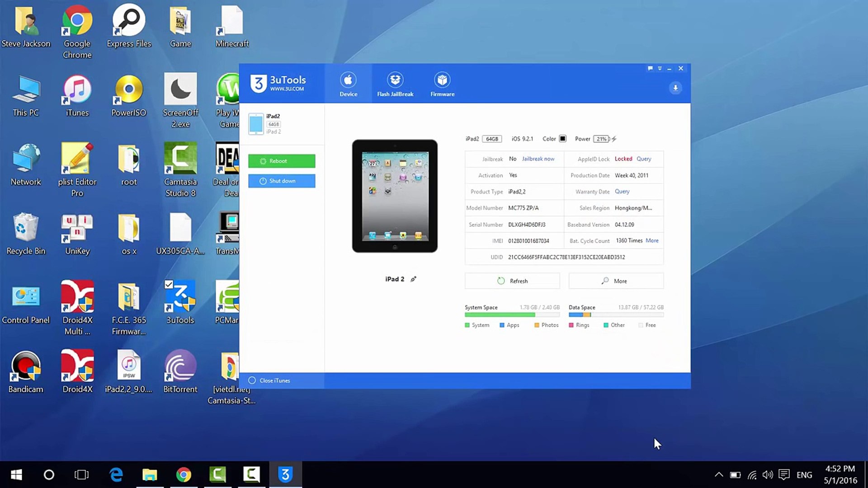Open Recycle Bin on desktop
The width and height of the screenshot is (868, 488).
point(26,234)
